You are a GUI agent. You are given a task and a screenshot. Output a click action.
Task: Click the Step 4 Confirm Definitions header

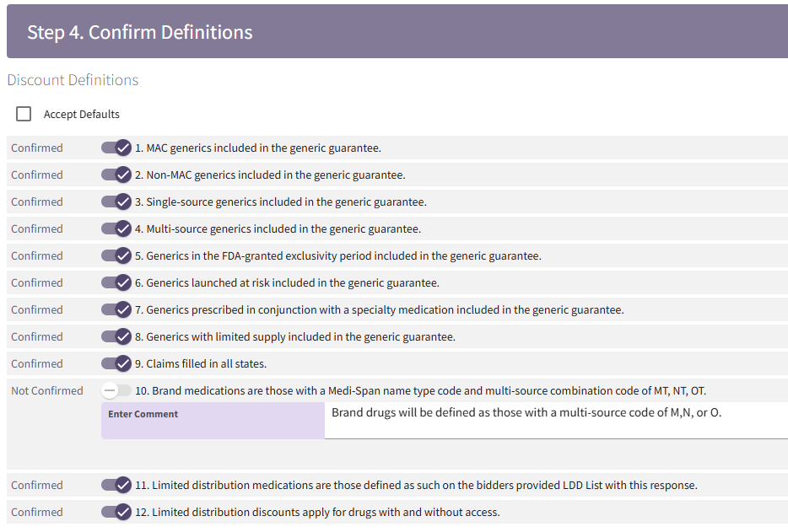140,32
